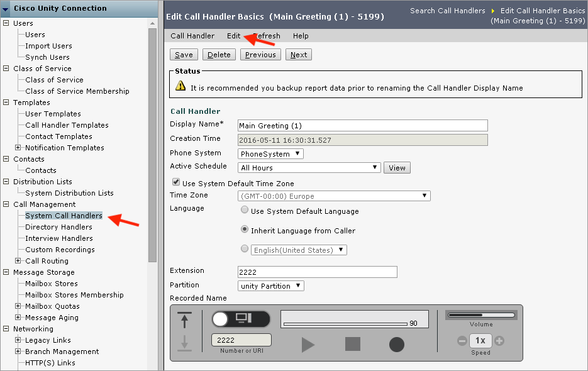Expand the Branch Management node
588x371 pixels.
[18, 351]
